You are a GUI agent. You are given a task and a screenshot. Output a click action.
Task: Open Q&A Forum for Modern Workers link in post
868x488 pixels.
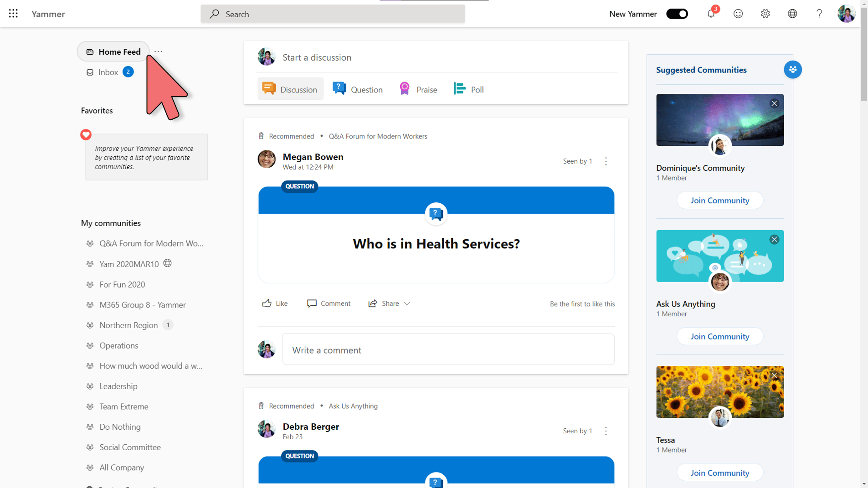click(x=378, y=136)
